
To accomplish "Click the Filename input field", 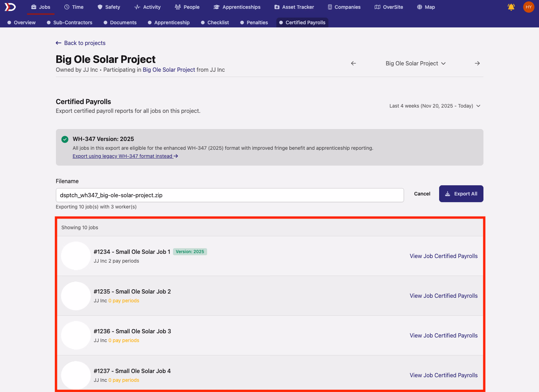I will point(230,195).
